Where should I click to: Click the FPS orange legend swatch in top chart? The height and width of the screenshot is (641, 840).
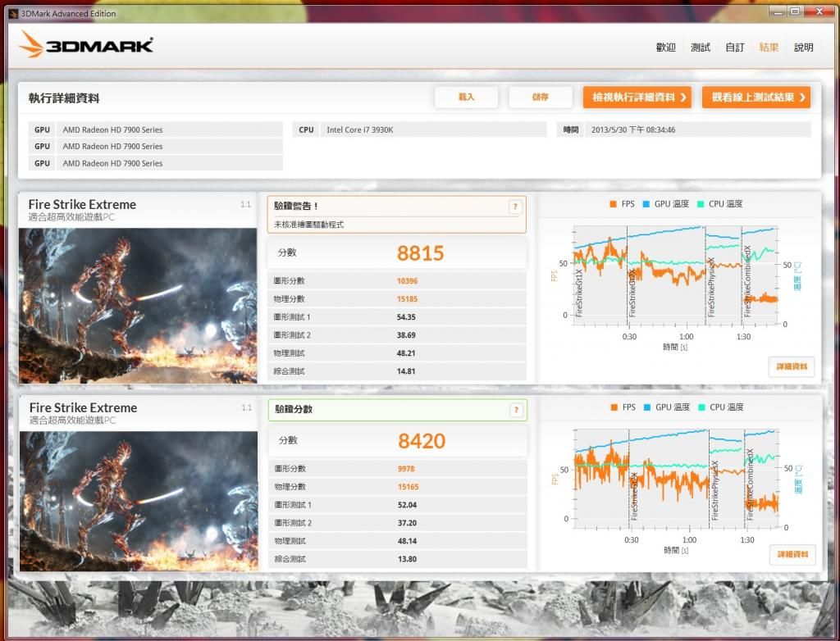click(613, 204)
